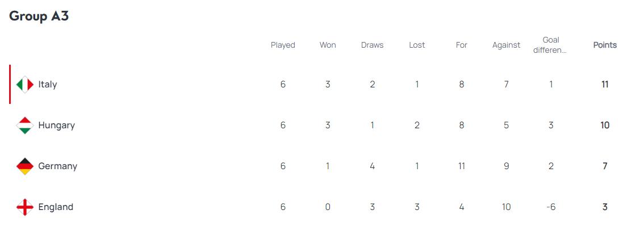Image resolution: width=644 pixels, height=235 pixels.
Task: Click the Lost column header
Action: tap(417, 45)
